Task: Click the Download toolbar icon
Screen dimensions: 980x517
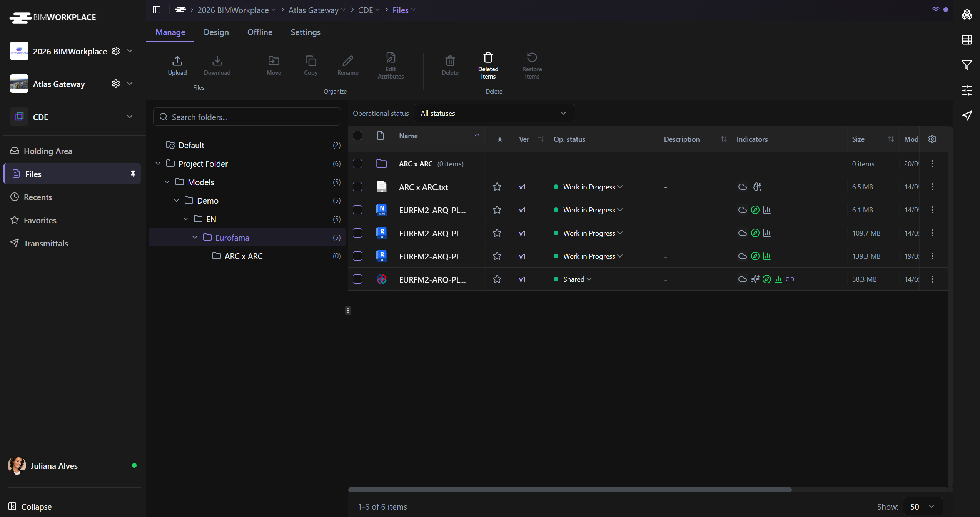Action: [x=217, y=61]
